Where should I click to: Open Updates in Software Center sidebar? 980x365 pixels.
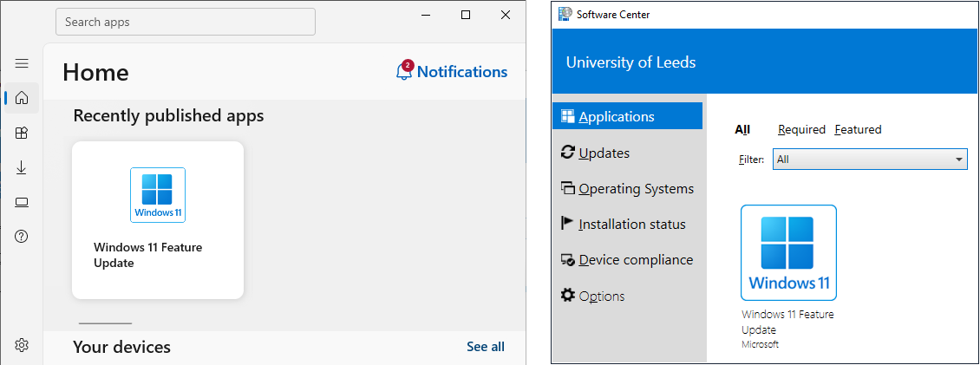coord(603,153)
